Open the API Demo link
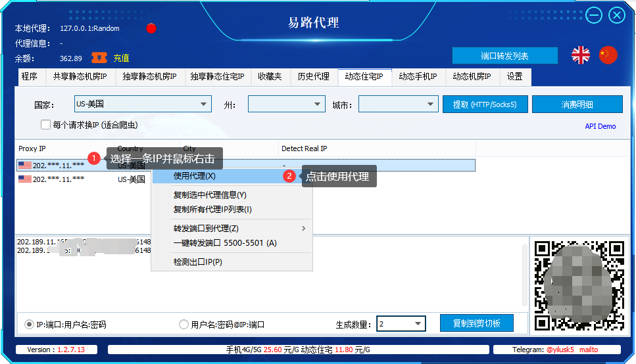Screen dimensions: 636x364 pyautogui.click(x=600, y=126)
